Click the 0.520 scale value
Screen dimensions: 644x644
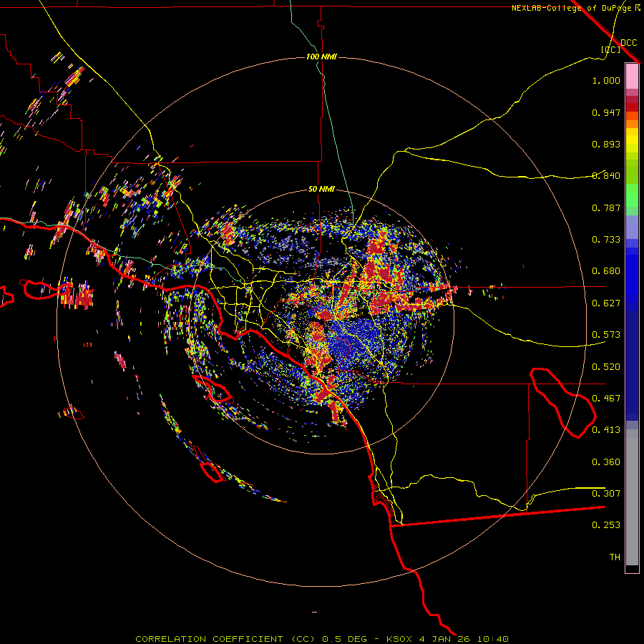pyautogui.click(x=606, y=367)
